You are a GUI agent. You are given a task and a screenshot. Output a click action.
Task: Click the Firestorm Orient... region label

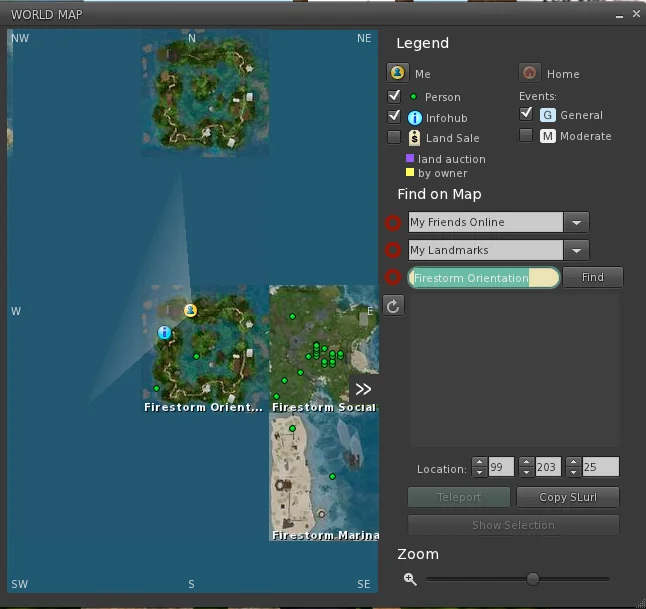point(203,407)
